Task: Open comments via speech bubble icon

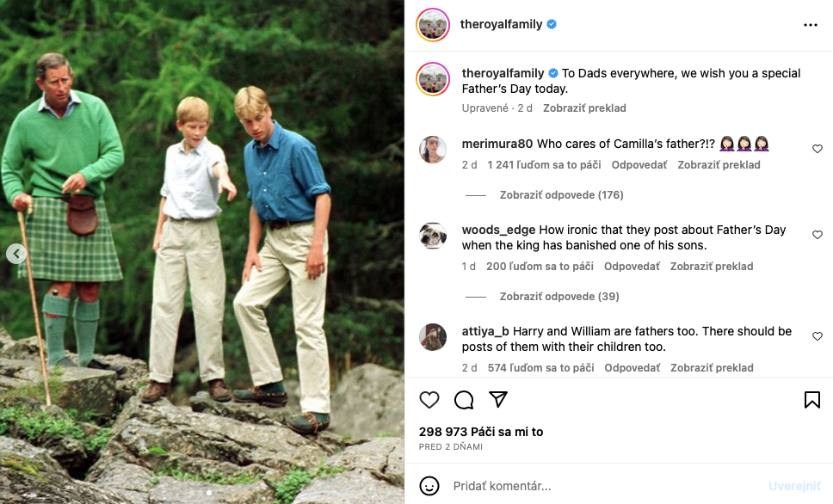Action: 464,400
